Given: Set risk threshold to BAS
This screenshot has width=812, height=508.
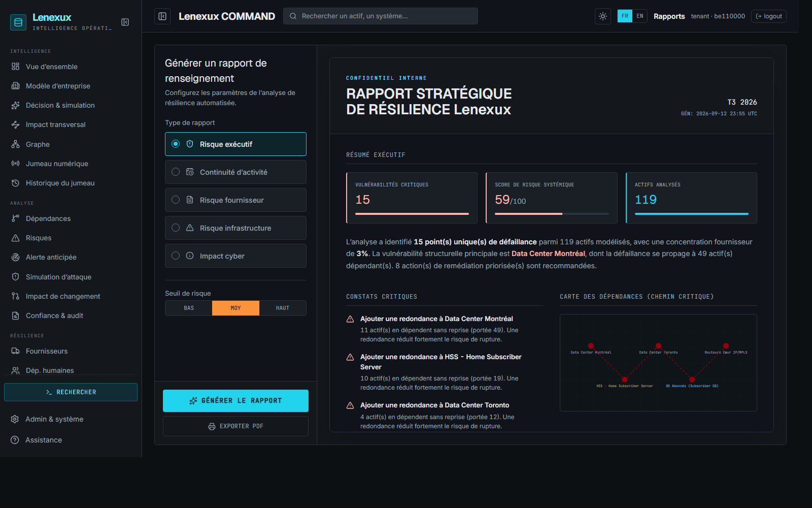Looking at the screenshot, I should 189,308.
